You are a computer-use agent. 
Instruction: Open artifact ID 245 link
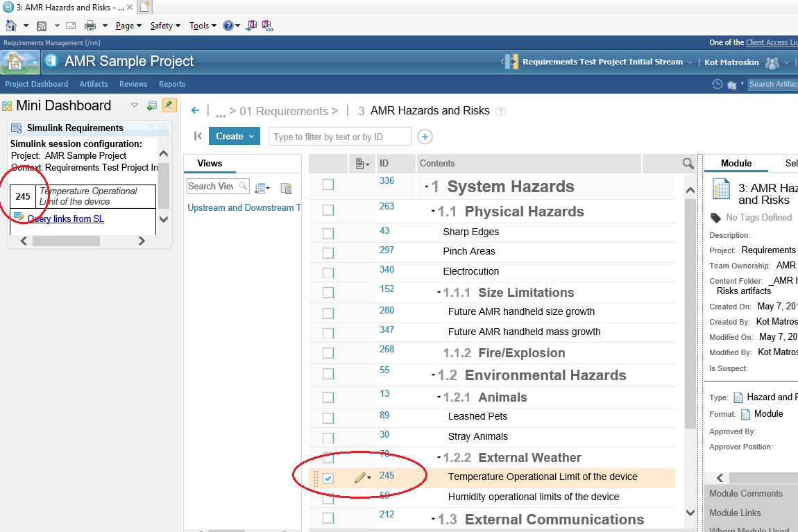coord(387,476)
